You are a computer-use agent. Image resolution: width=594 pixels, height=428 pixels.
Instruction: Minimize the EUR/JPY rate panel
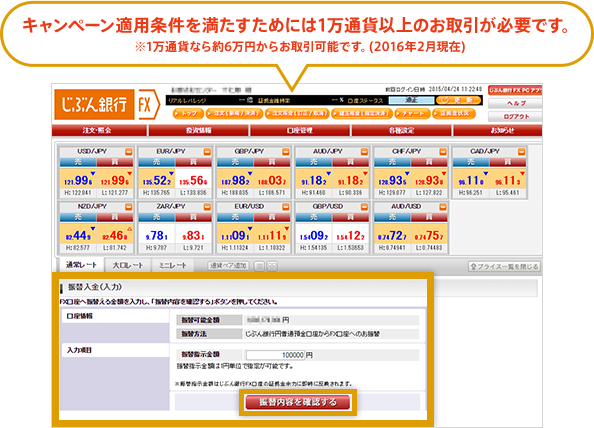[x=207, y=152]
